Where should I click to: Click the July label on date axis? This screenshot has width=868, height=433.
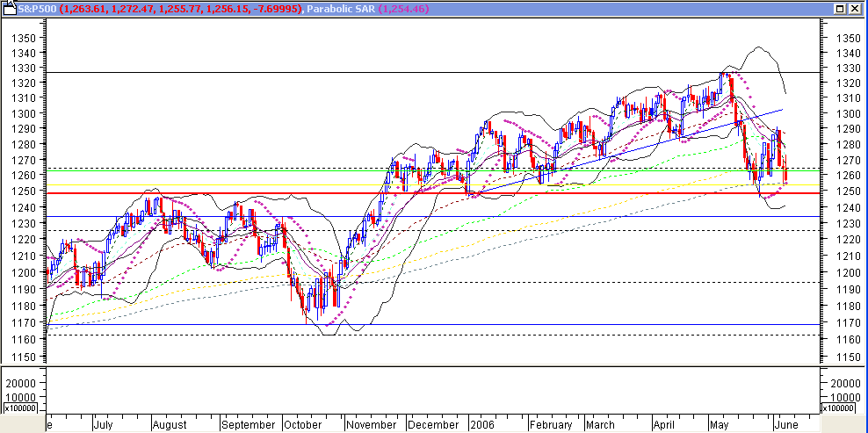(103, 425)
